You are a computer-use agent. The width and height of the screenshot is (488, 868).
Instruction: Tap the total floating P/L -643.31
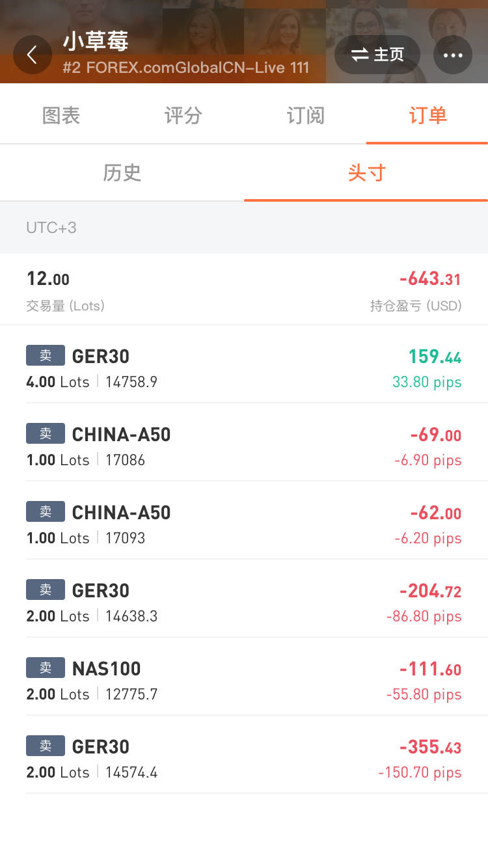tap(429, 279)
